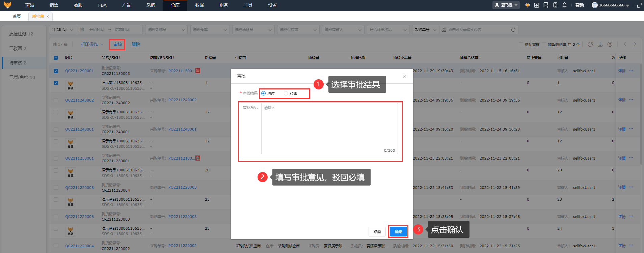Open the mobile app phone icon
This screenshot has width=644, height=253.
click(555, 5)
